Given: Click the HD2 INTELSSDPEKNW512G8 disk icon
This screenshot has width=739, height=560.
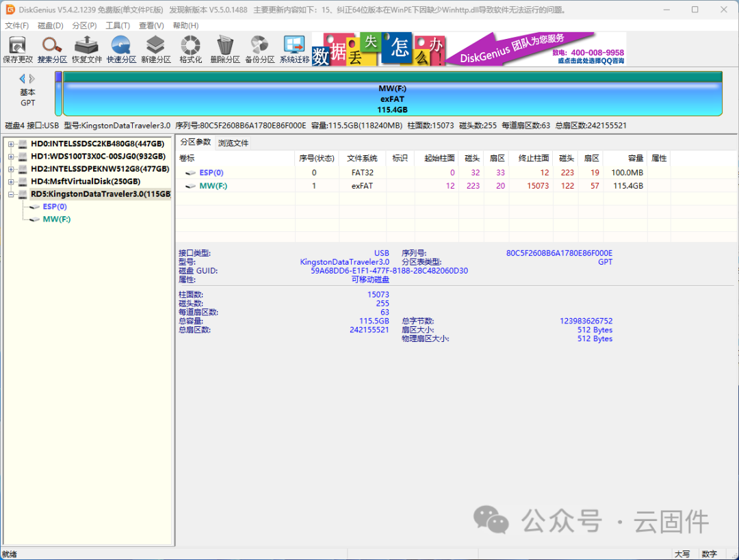Looking at the screenshot, I should pos(23,169).
